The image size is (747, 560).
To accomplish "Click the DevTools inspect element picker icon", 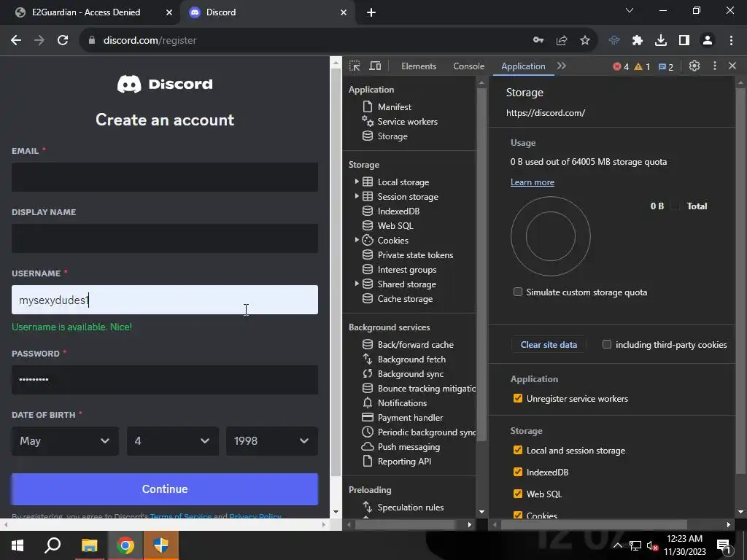I will (x=355, y=66).
